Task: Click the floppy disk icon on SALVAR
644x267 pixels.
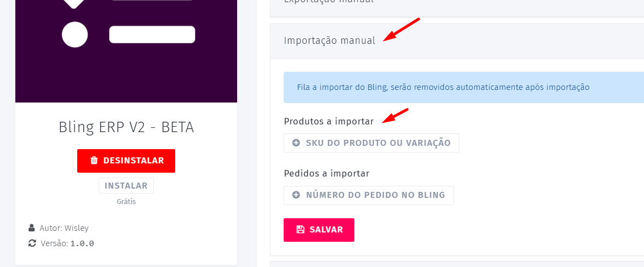Action: click(300, 230)
